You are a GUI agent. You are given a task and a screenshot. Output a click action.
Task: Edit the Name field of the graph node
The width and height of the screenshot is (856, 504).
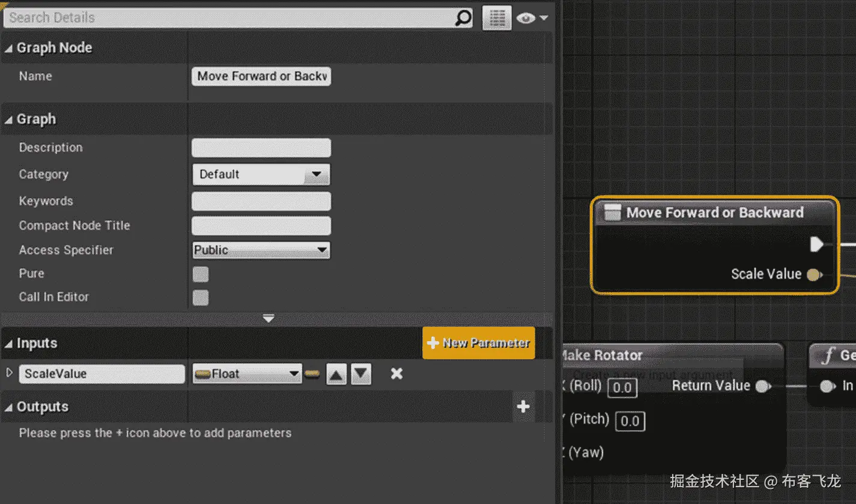[261, 76]
